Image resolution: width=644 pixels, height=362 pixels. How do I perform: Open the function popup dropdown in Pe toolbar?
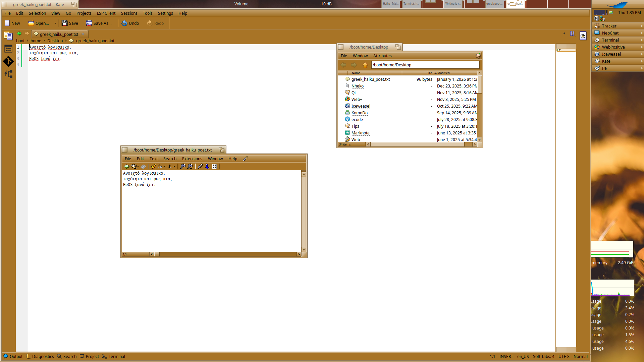tap(162, 166)
